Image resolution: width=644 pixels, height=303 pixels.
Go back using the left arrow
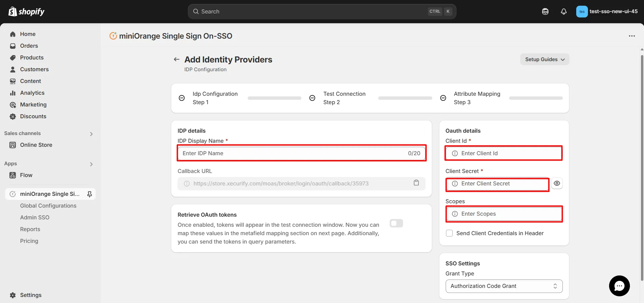point(177,59)
